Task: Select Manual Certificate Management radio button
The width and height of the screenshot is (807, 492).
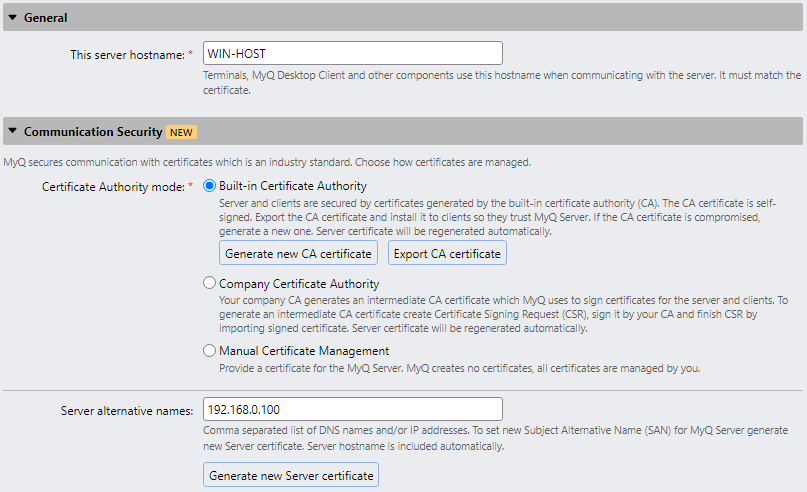Action: tap(209, 350)
